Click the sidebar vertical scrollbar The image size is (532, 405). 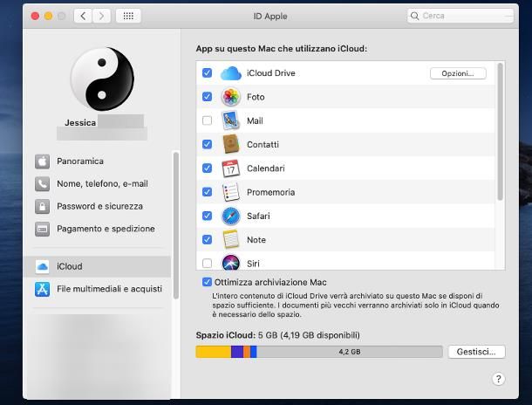pyautogui.click(x=176, y=226)
